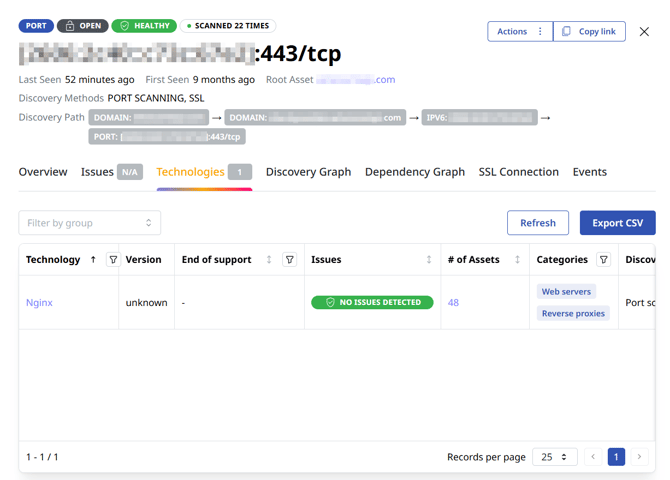
Task: Open the Records per page dropdown
Action: tap(554, 457)
